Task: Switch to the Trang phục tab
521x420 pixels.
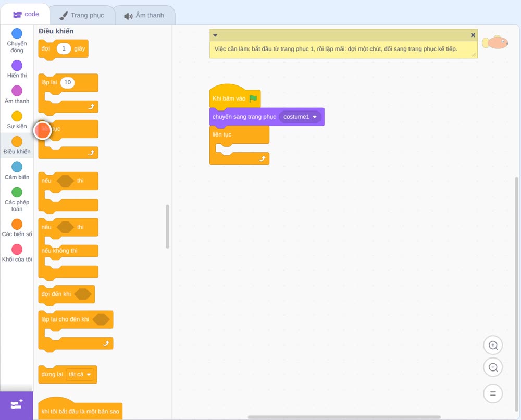Action: [82, 15]
